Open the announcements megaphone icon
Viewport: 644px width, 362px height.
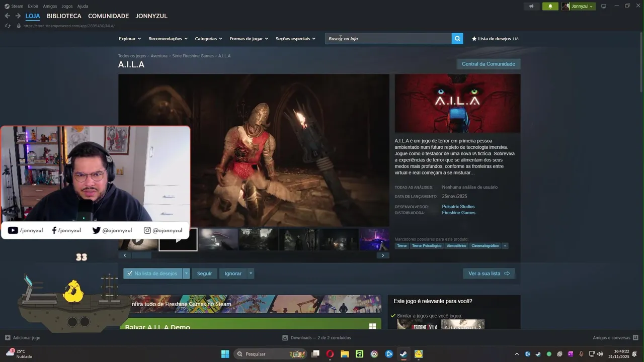[x=532, y=6]
